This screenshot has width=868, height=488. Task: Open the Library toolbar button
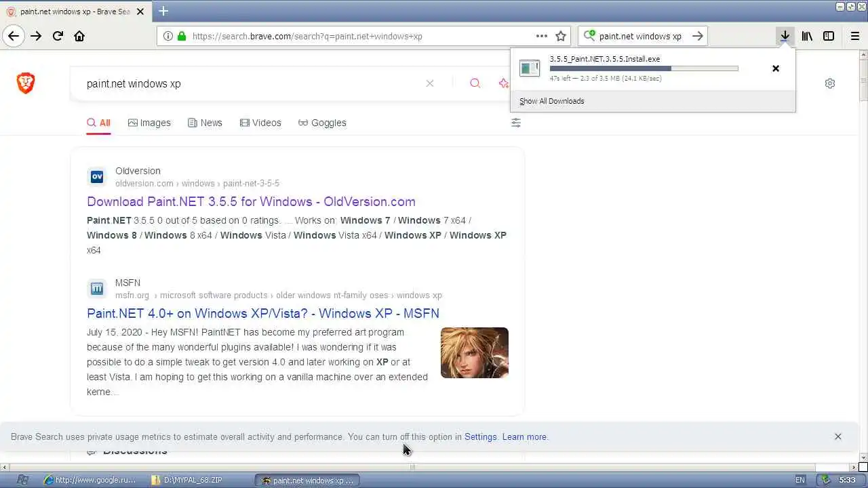(x=807, y=36)
